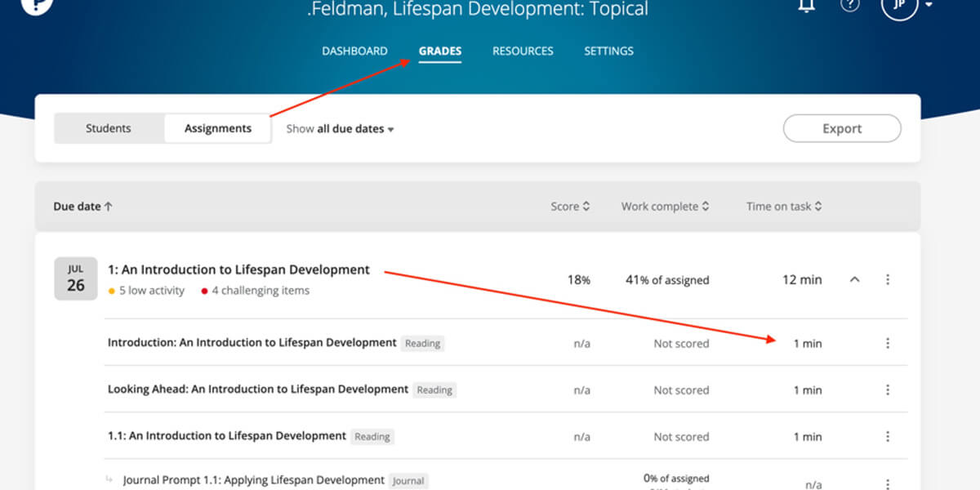Select the Assignments view toggle
The image size is (980, 490).
(x=217, y=128)
